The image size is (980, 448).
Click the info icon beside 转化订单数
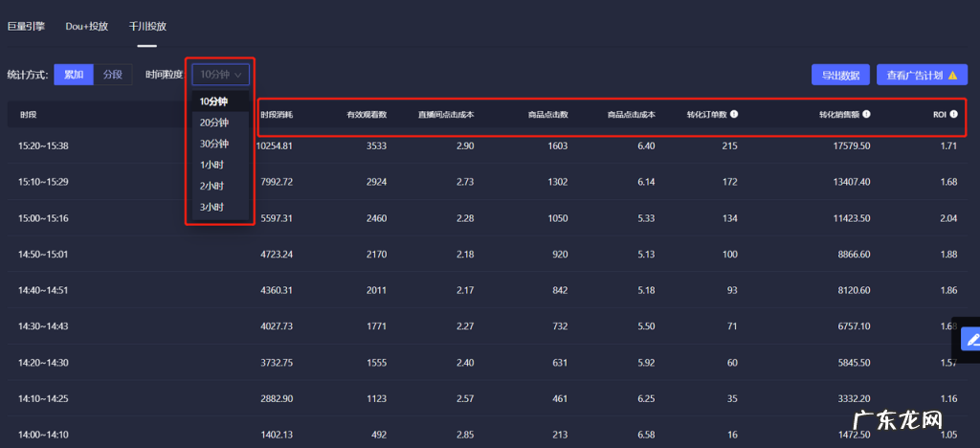734,114
